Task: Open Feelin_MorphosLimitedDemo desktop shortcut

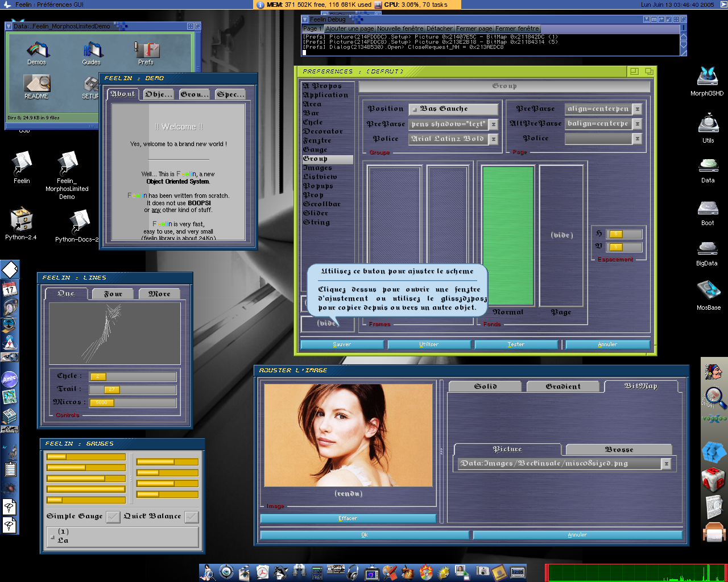Action: (67, 164)
